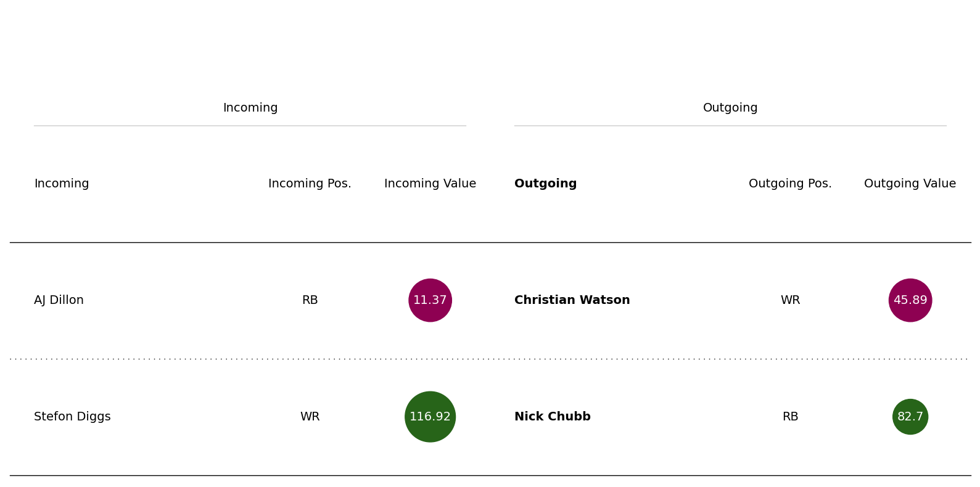Image resolution: width=980 pixels, height=487 pixels.
Task: Select the Outgoing group header
Action: pos(730,108)
